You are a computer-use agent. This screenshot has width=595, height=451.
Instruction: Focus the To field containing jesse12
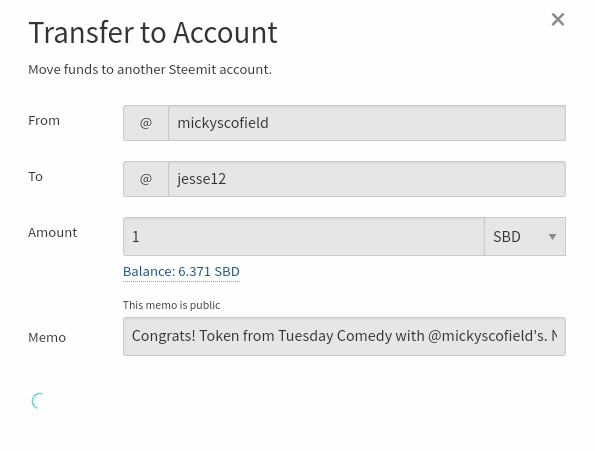coord(367,179)
